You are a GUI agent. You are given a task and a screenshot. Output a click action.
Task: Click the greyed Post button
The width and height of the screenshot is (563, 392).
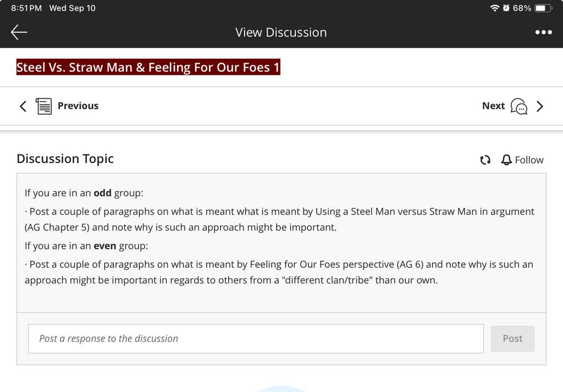(512, 339)
